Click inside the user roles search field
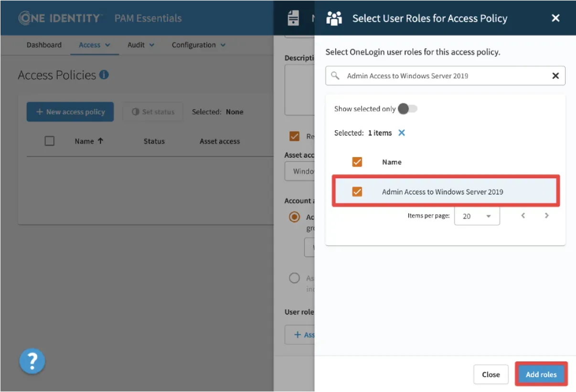The image size is (576, 392). coord(444,76)
